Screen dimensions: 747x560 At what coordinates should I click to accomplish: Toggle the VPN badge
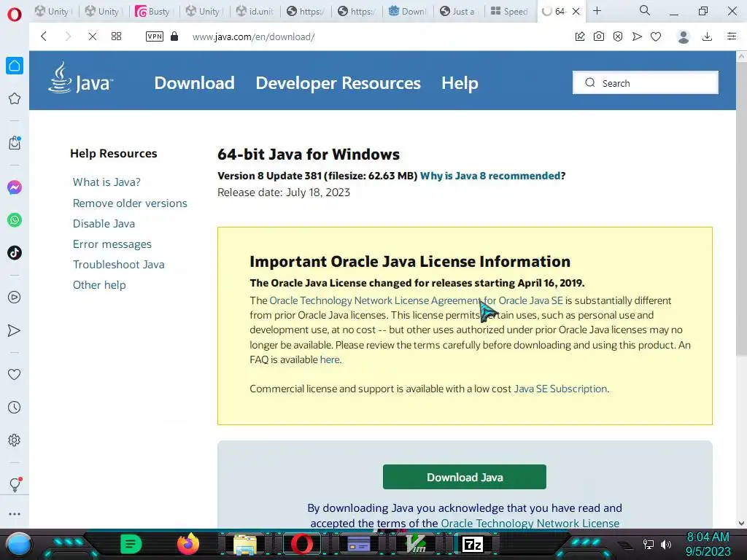[155, 36]
